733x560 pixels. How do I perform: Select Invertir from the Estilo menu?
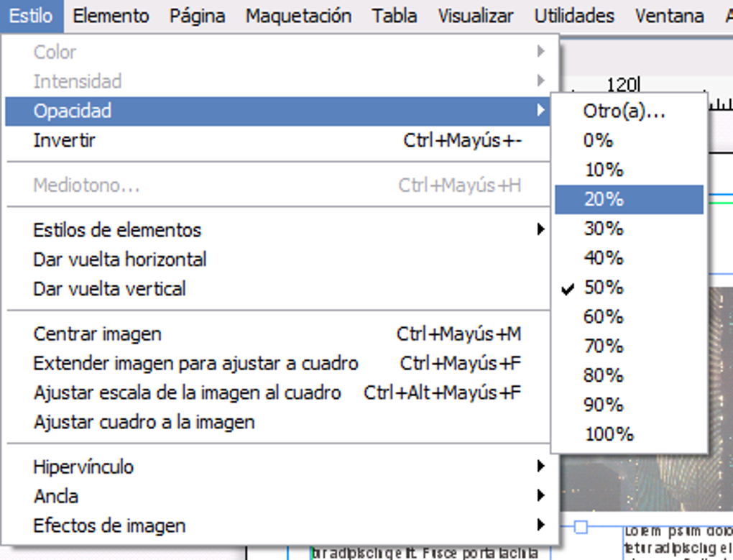tap(64, 140)
